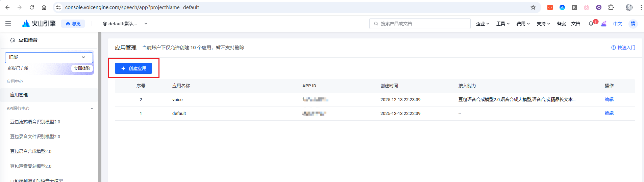Click 立即体验 for the new version
The image size is (644, 182).
tap(82, 68)
